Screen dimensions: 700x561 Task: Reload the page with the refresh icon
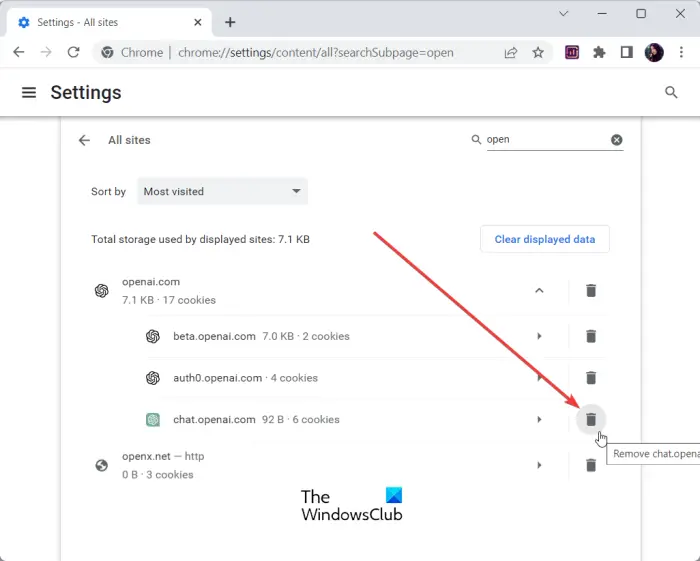tap(74, 52)
